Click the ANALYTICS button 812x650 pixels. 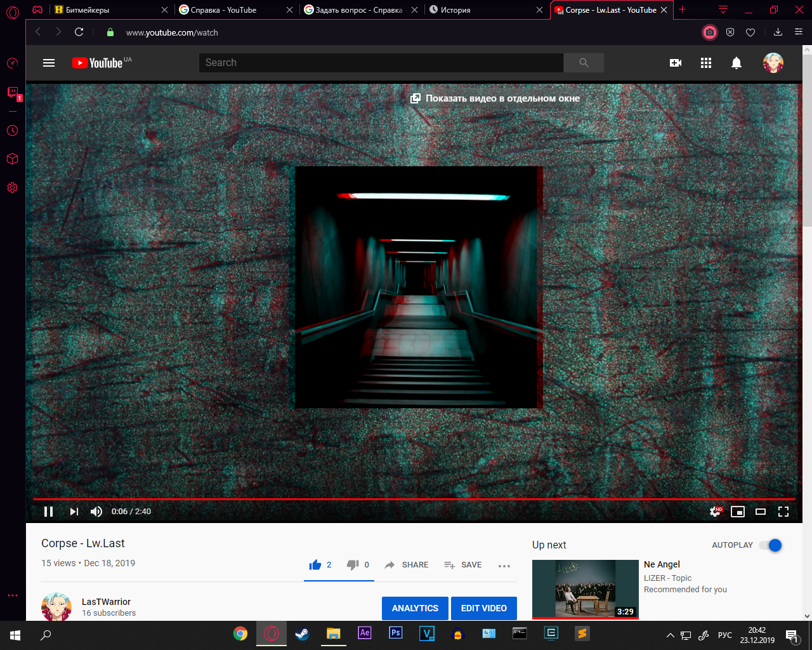click(415, 608)
